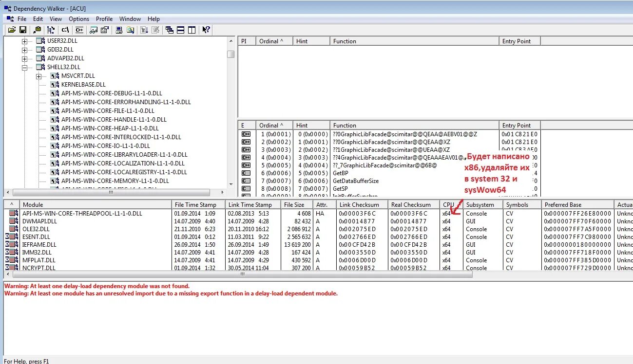Click Configure Search Order magnifier icon

coord(130,30)
